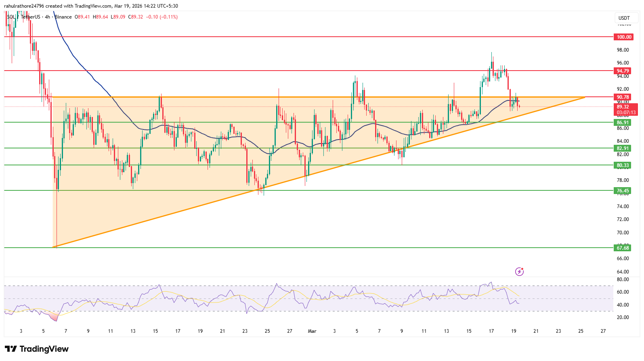Image resolution: width=644 pixels, height=361 pixels.
Task: Select the 76.45 green price label
Action: 623,191
